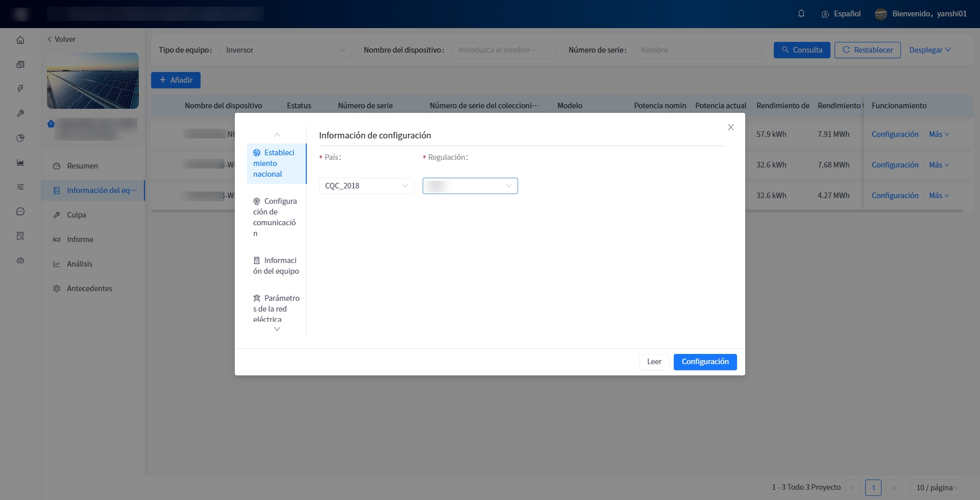
Task: Select Configuración de comunicación tab
Action: (x=276, y=217)
